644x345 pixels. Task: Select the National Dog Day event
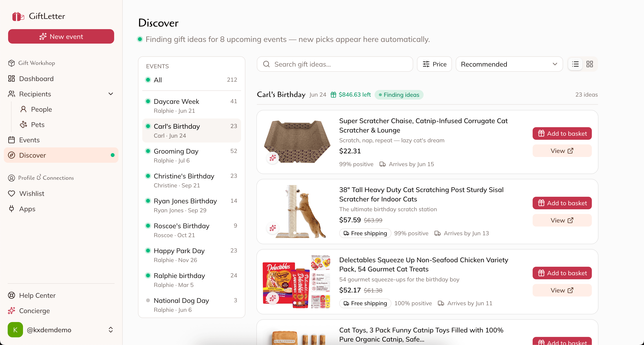pyautogui.click(x=191, y=305)
